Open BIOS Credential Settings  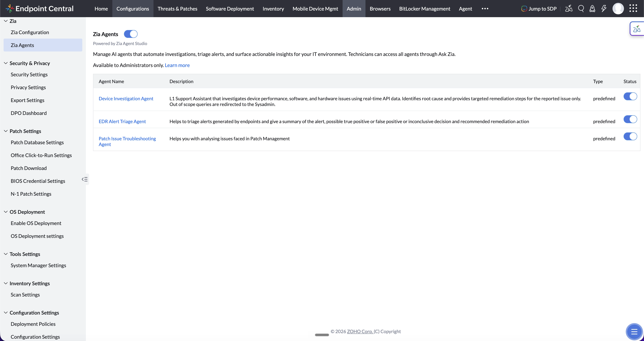coord(43,181)
